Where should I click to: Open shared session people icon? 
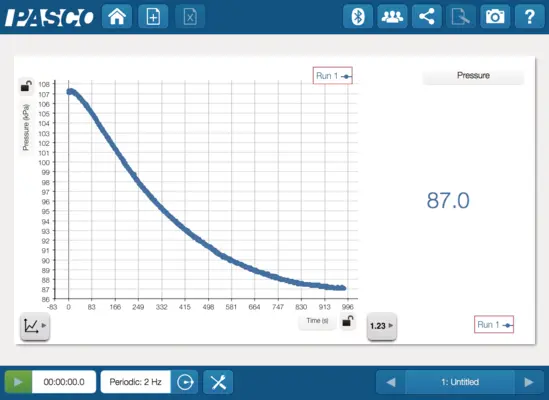392,16
